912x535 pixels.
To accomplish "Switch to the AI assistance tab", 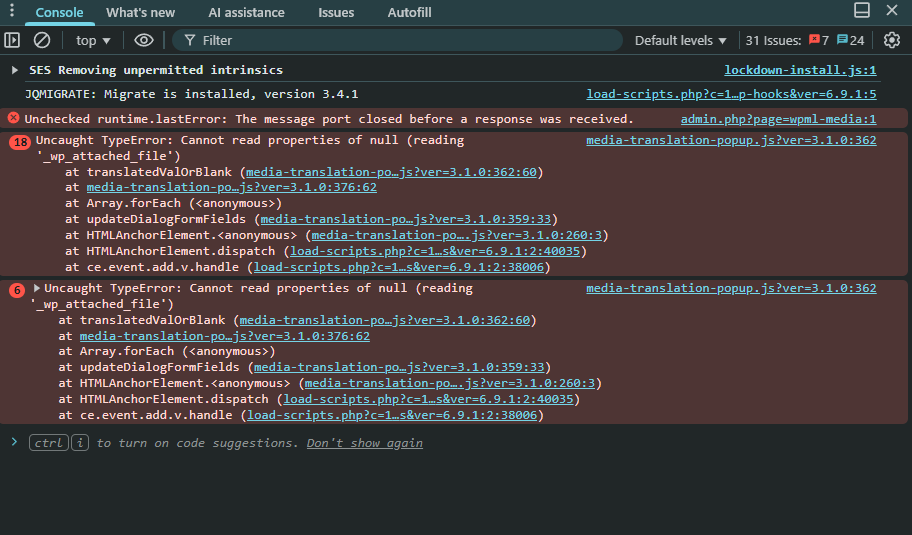I will (x=246, y=13).
